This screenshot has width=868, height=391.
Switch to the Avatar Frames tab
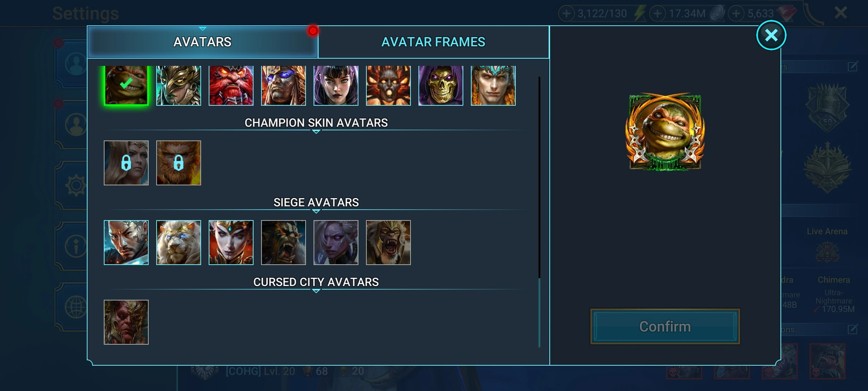click(433, 42)
